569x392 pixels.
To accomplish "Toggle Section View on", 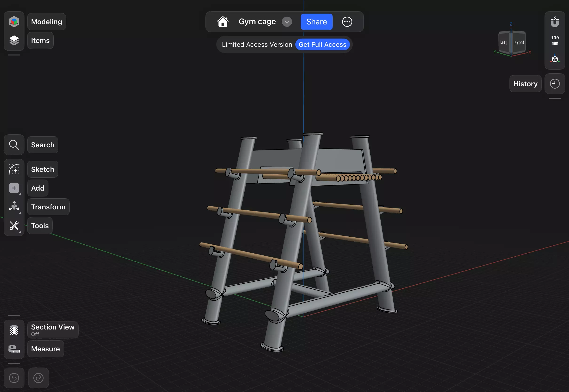I will [x=14, y=330].
